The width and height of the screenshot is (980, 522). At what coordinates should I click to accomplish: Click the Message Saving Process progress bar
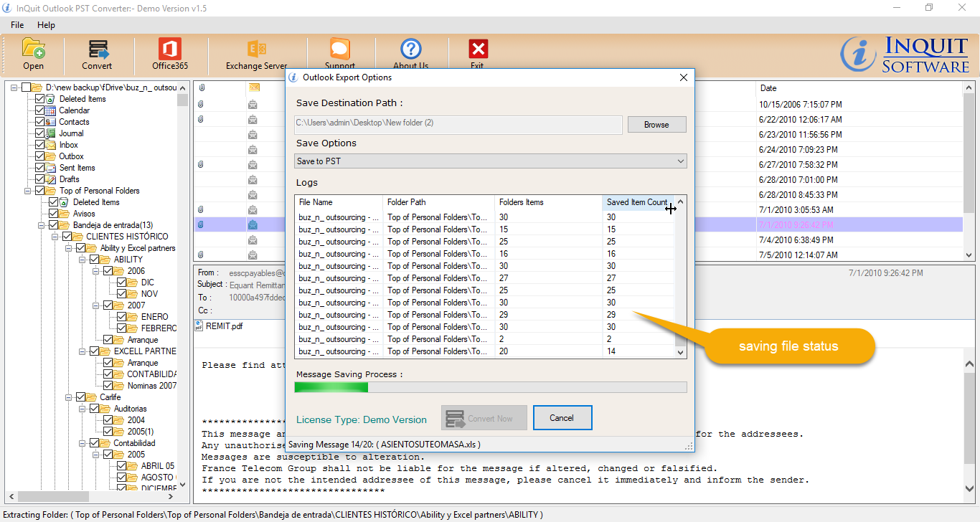tap(491, 387)
